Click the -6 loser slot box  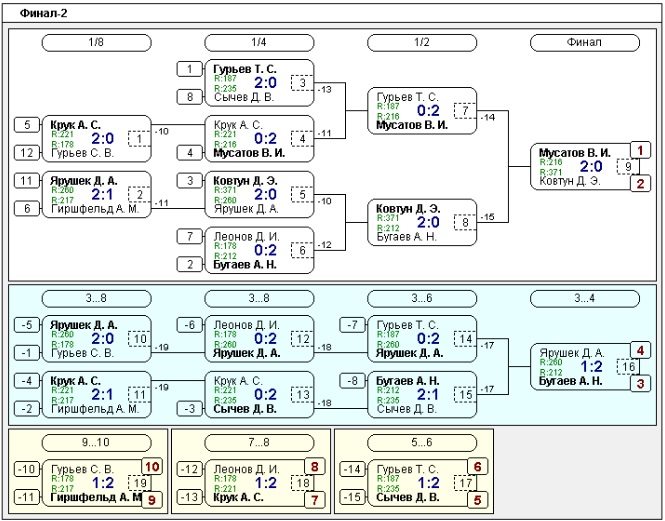[190, 325]
